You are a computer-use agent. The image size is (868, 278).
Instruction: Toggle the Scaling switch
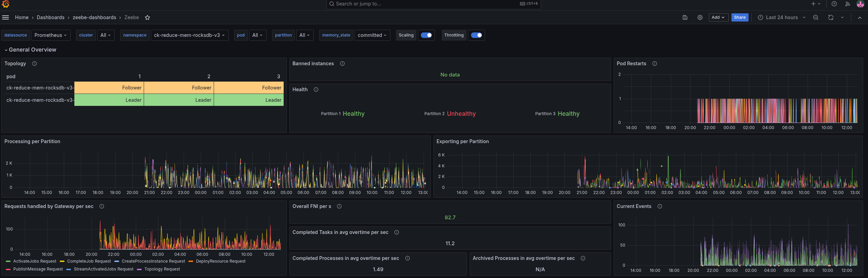coord(426,35)
